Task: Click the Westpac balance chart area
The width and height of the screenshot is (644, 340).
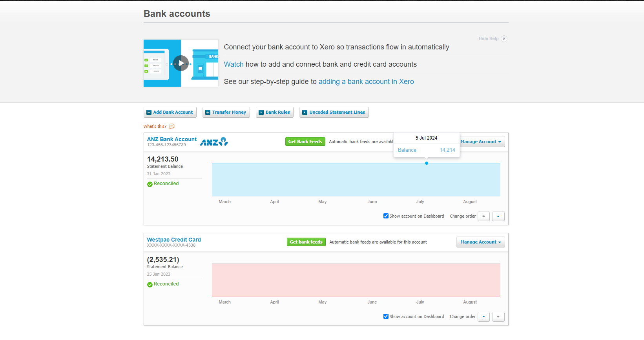Action: pos(356,280)
